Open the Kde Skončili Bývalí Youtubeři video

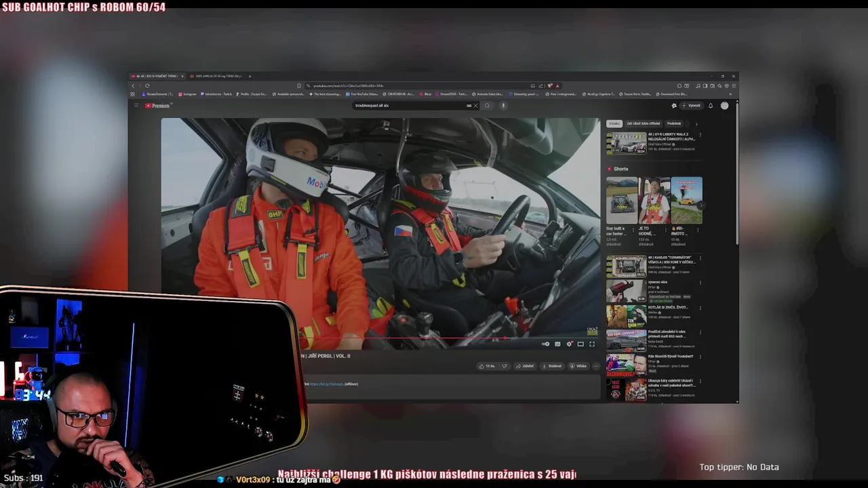626,365
